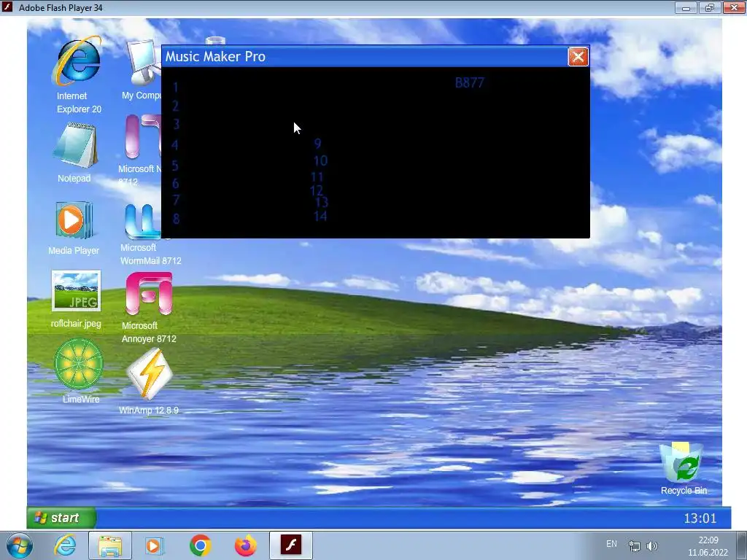Click number 5 in Music Maker Pro
Screen dimensions: 747x560
175,166
